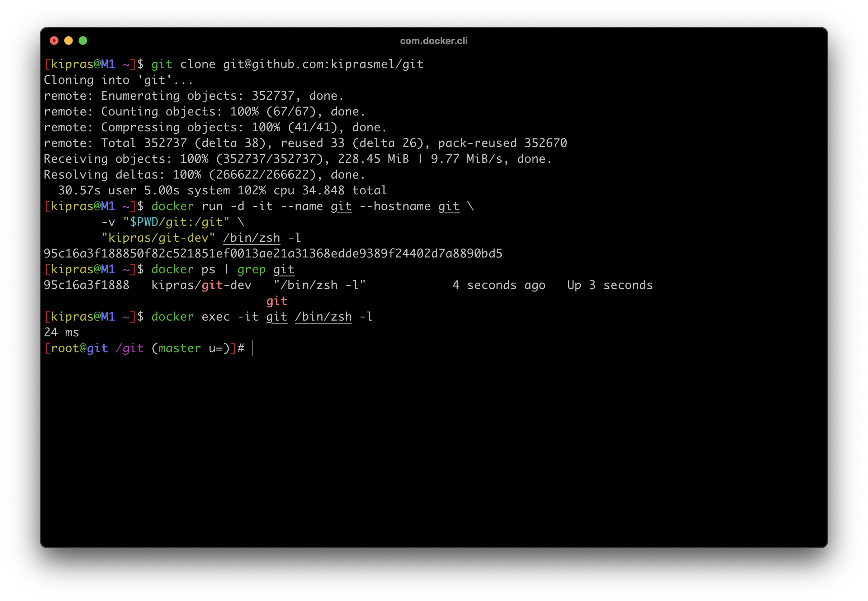868x601 pixels.
Task: Click the "228.45 MiB | 9.77 MiB/s" value
Action: coord(420,159)
